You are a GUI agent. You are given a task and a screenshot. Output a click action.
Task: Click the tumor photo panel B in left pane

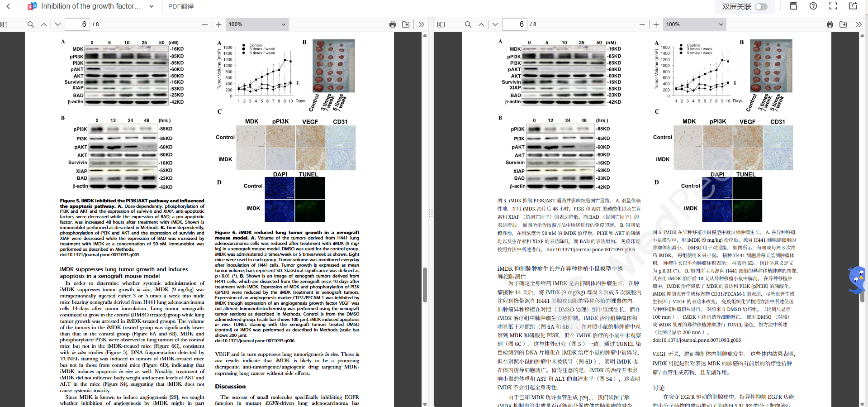334,66
